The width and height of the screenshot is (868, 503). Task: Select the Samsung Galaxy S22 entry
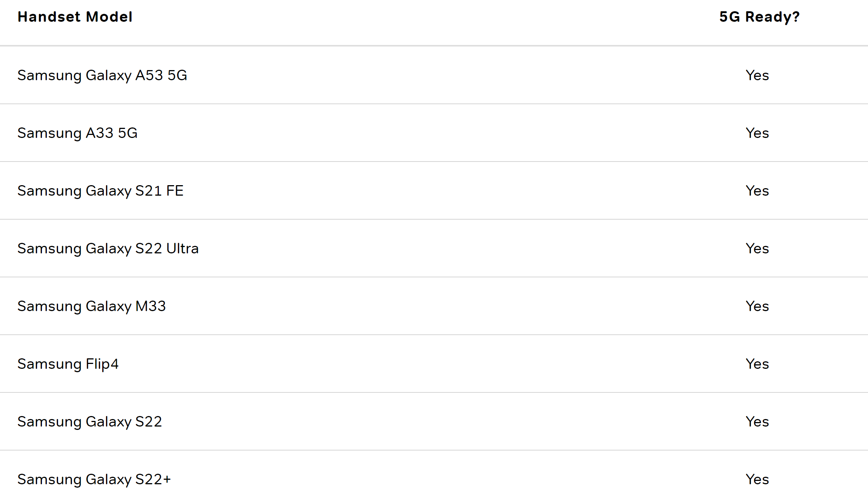89,422
